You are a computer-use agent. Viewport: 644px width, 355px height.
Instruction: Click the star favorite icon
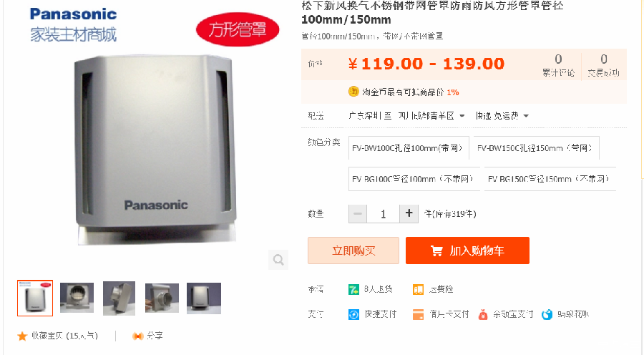(x=22, y=336)
